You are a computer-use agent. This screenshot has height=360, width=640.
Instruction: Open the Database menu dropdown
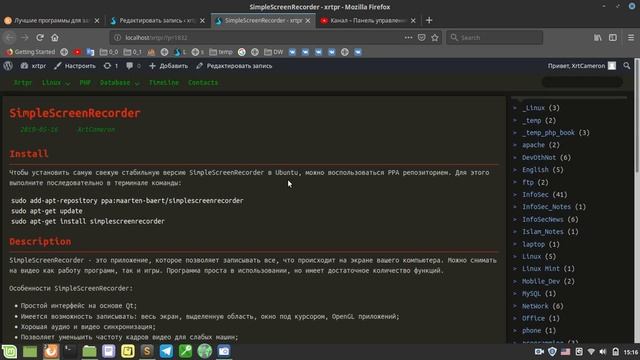(x=120, y=82)
